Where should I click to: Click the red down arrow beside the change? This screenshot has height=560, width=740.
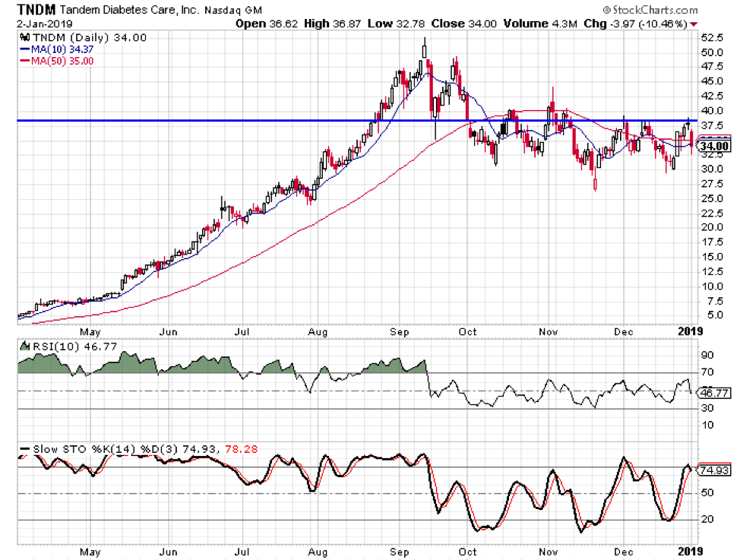click(x=694, y=24)
